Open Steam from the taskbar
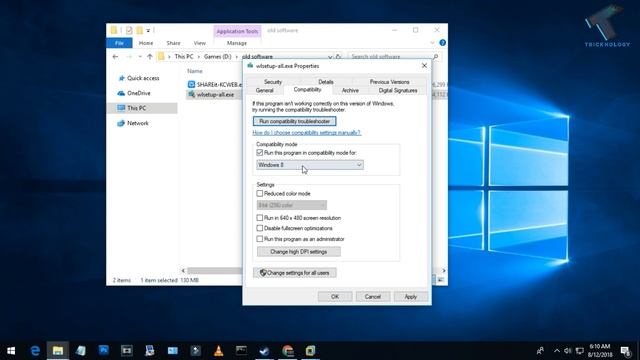Viewport: 640px width, 360px height. [264, 351]
